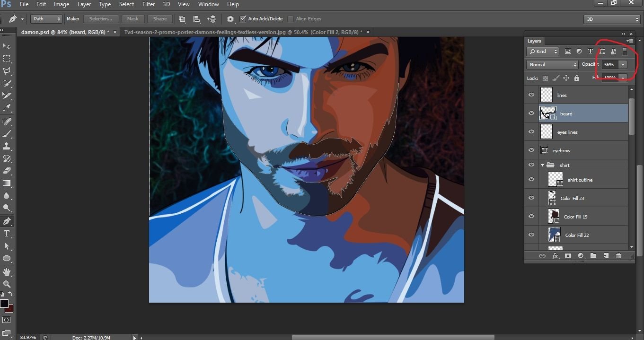Delete layer with trash icon
Viewport: 644px width, 340px height.
point(618,256)
